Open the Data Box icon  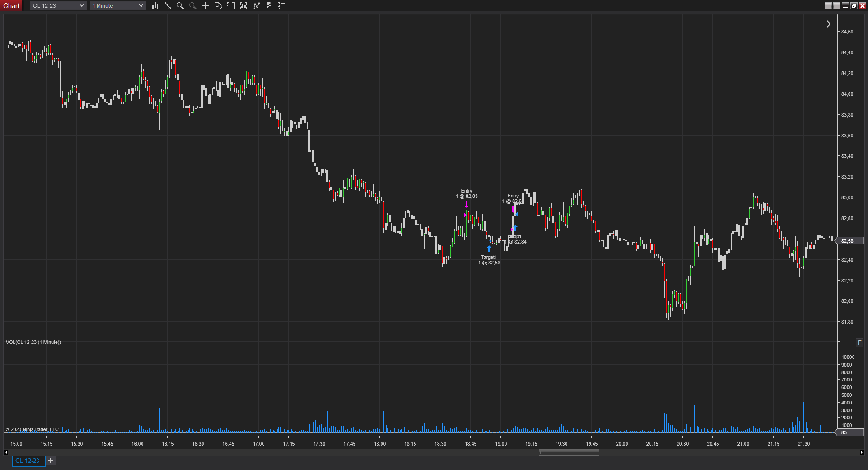218,6
